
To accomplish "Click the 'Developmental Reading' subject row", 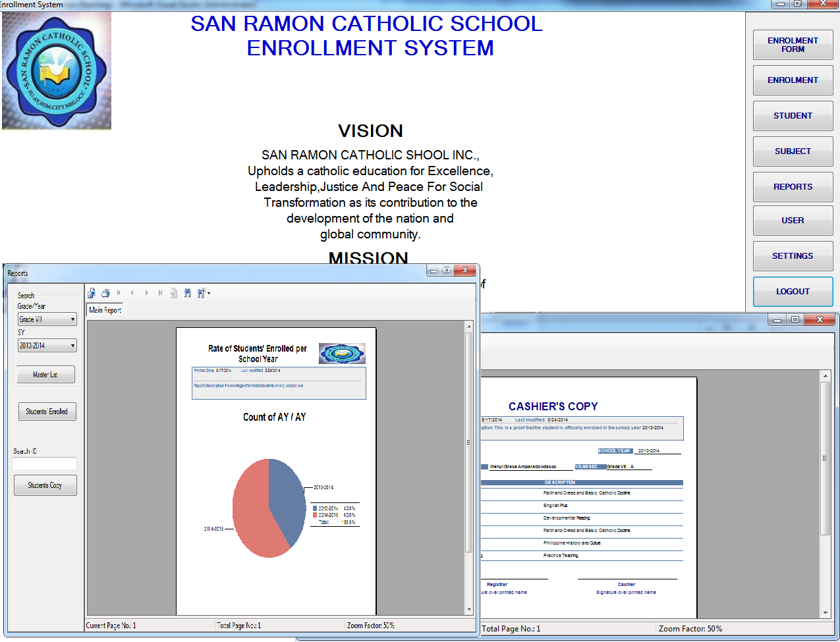I will pyautogui.click(x=567, y=518).
